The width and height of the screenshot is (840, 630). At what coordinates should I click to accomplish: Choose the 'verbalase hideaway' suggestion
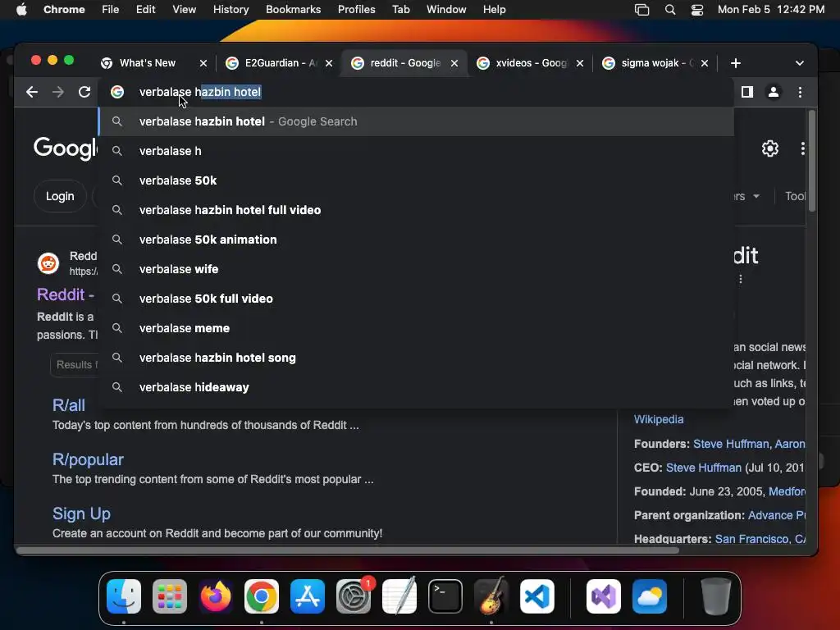(x=416, y=387)
